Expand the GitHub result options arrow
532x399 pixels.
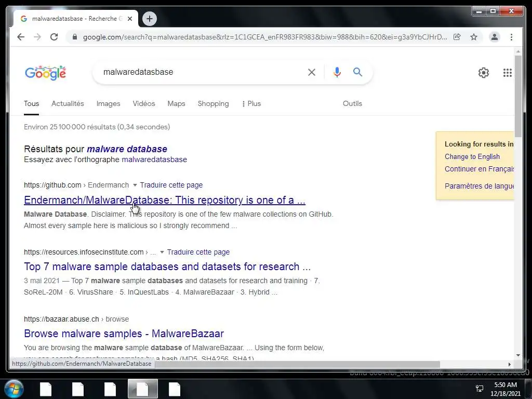tap(135, 185)
